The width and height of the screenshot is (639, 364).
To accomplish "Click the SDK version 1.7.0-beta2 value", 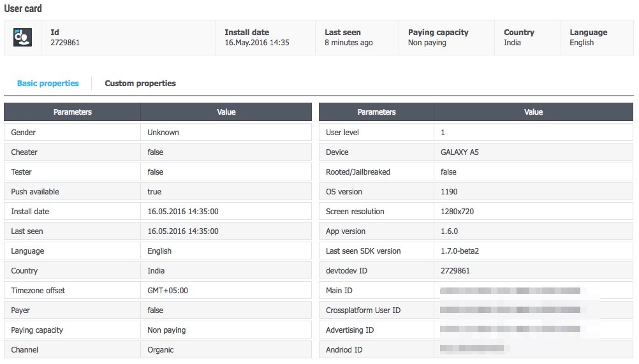I will tap(460, 251).
